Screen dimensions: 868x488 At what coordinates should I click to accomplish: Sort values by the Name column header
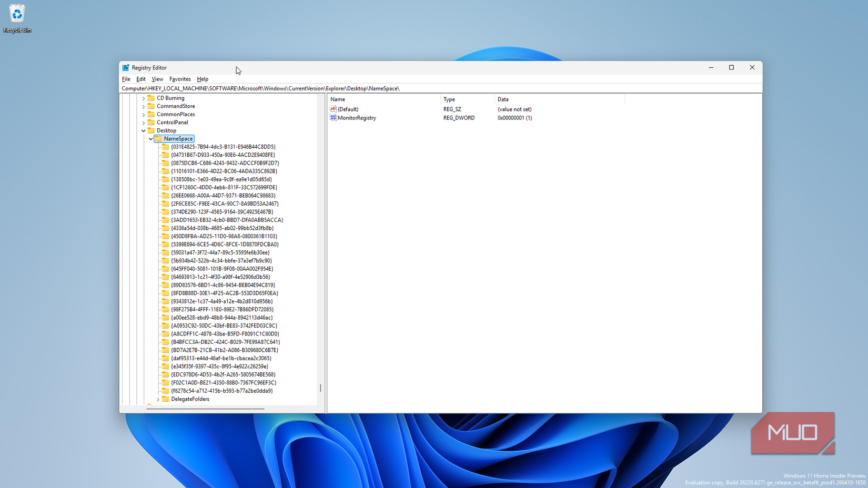point(337,99)
